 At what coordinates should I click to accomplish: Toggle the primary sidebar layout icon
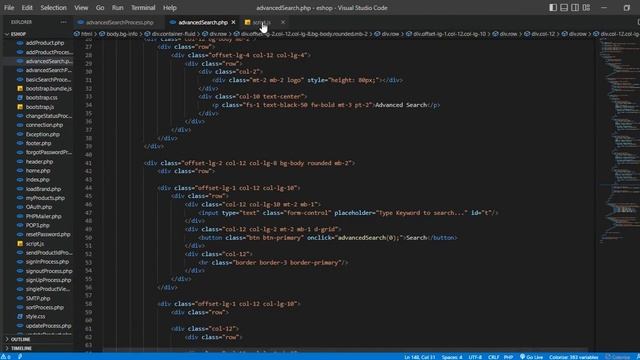(x=553, y=8)
